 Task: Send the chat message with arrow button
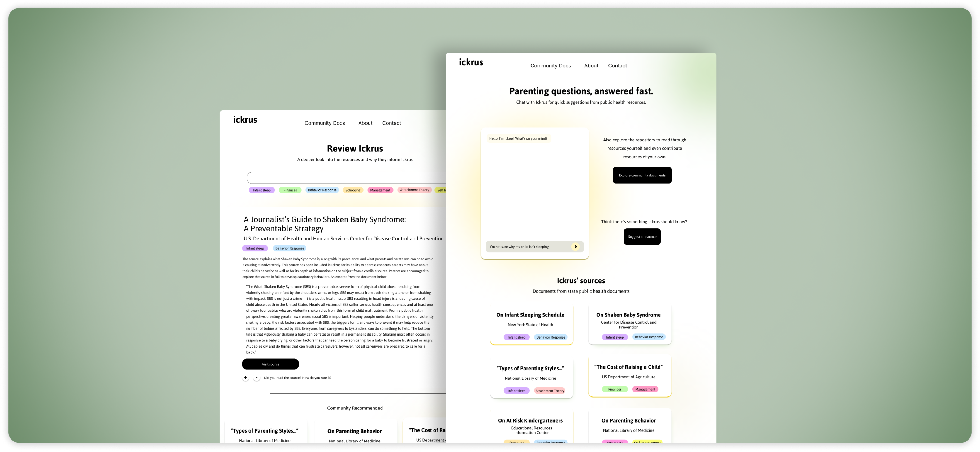[x=576, y=246]
